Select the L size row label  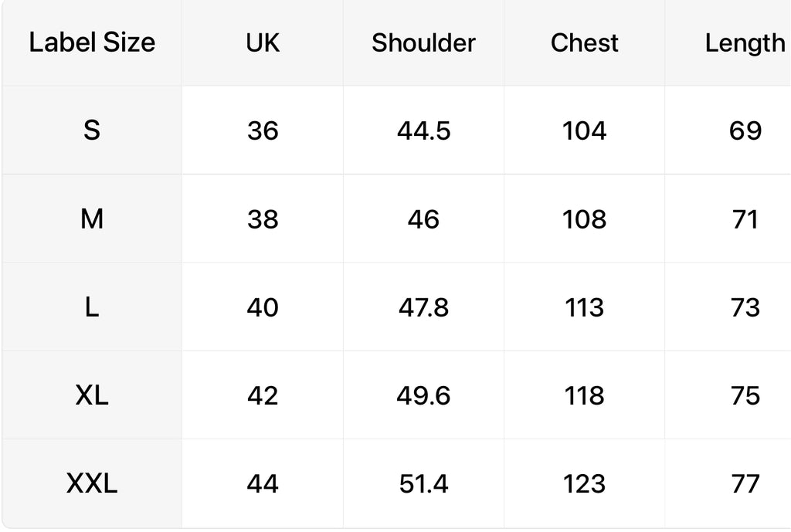click(92, 307)
